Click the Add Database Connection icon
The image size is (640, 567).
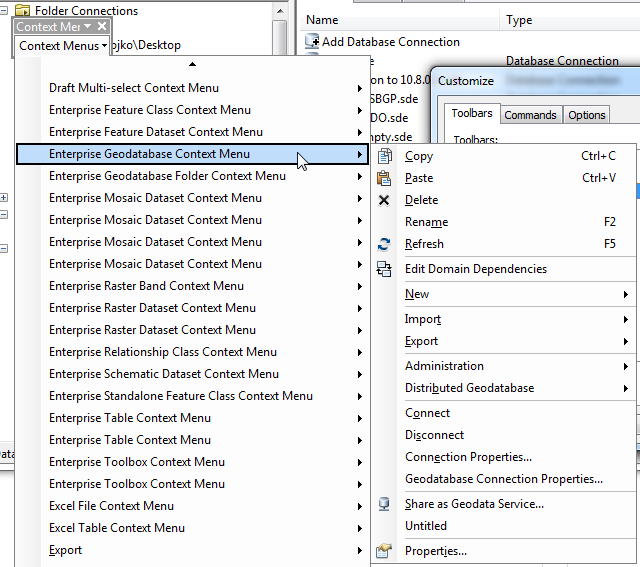pos(312,42)
